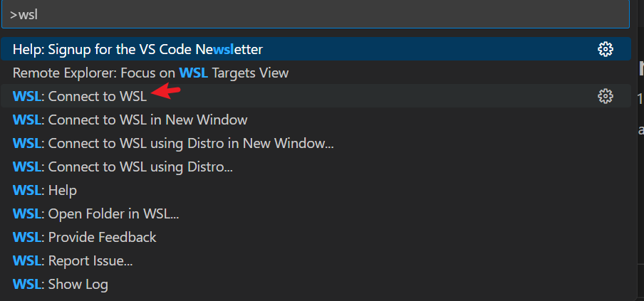The width and height of the screenshot is (644, 301).
Task: Choose Remote Explorer: Focus on WSL Targets View
Action: 316,73
